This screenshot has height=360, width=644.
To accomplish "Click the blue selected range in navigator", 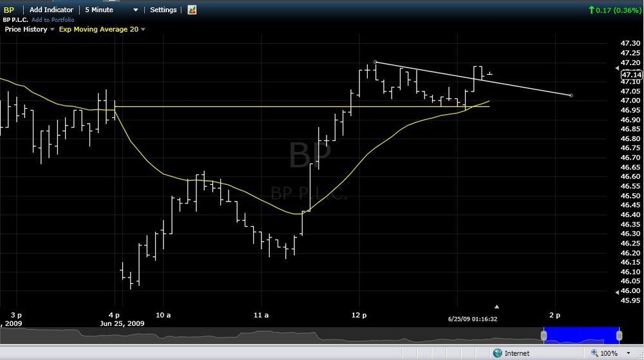I will click(x=581, y=336).
